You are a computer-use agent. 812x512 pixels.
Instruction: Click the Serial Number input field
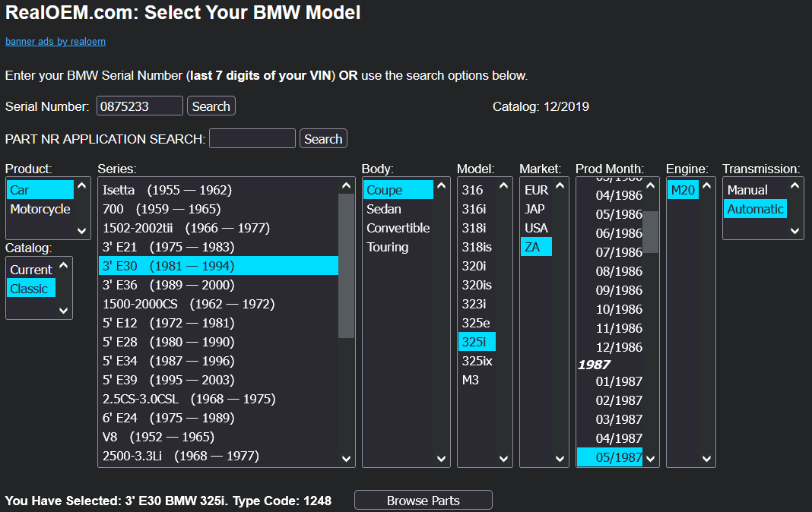click(140, 106)
